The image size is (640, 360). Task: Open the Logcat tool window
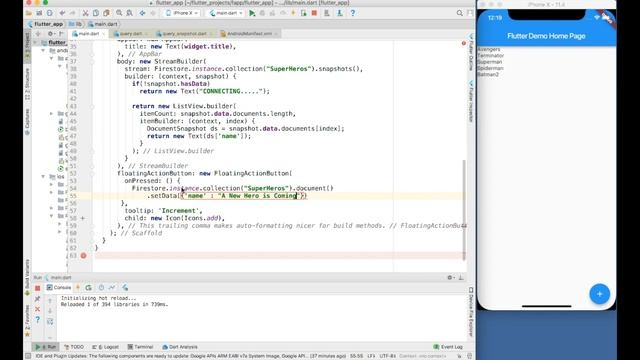click(105, 347)
